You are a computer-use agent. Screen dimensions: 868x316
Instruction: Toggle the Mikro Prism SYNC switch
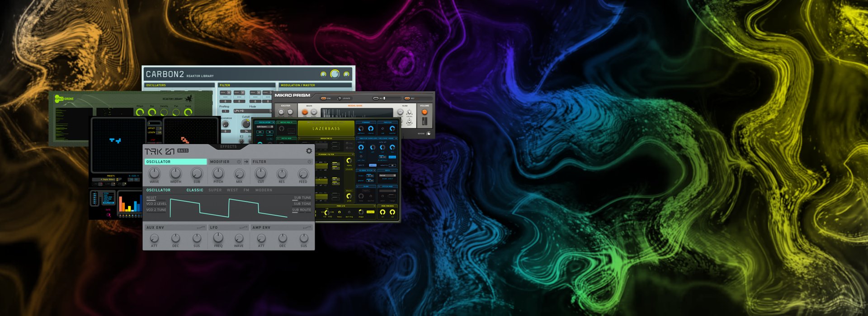[x=324, y=98]
